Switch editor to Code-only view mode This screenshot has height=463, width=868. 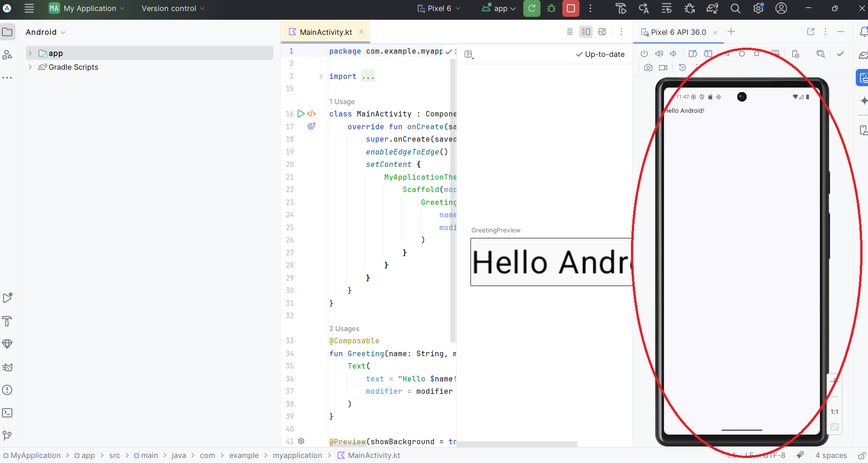click(569, 32)
